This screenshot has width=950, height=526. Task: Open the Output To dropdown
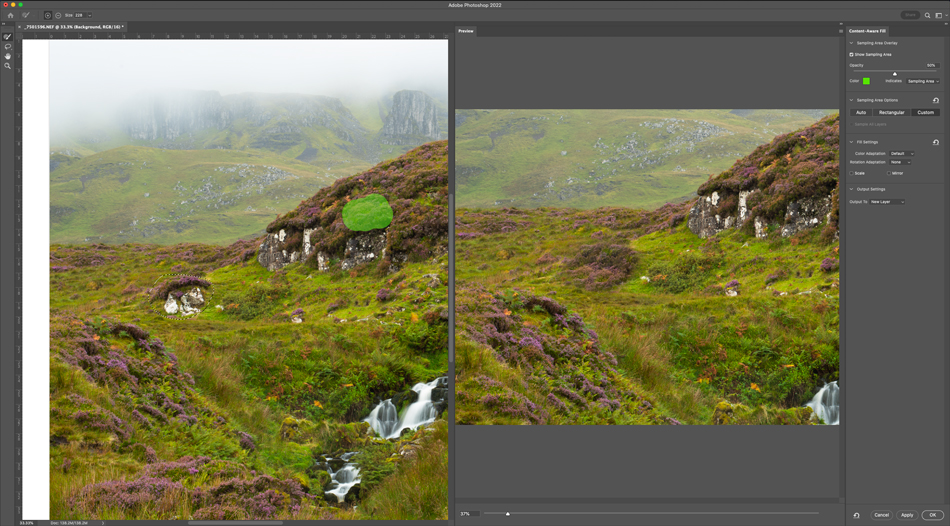887,202
